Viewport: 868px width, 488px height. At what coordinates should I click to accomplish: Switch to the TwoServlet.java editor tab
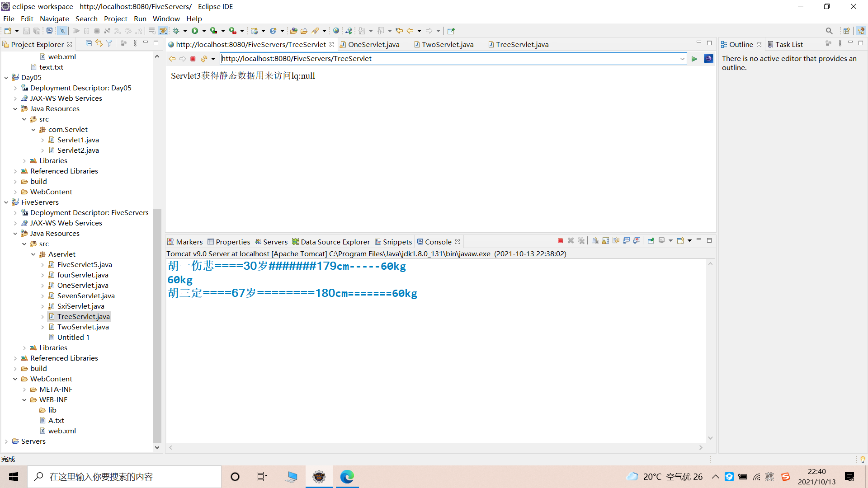(447, 44)
